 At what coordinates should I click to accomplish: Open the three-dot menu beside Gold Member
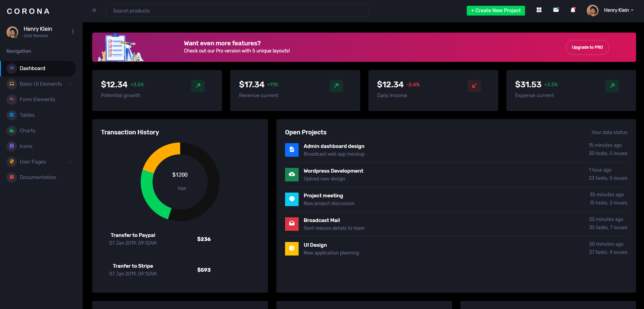tap(73, 31)
